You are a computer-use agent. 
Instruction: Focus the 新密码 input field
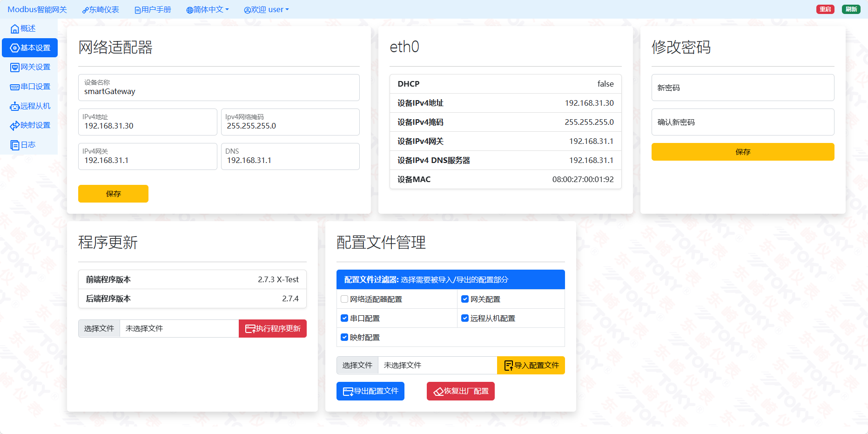[x=743, y=88]
